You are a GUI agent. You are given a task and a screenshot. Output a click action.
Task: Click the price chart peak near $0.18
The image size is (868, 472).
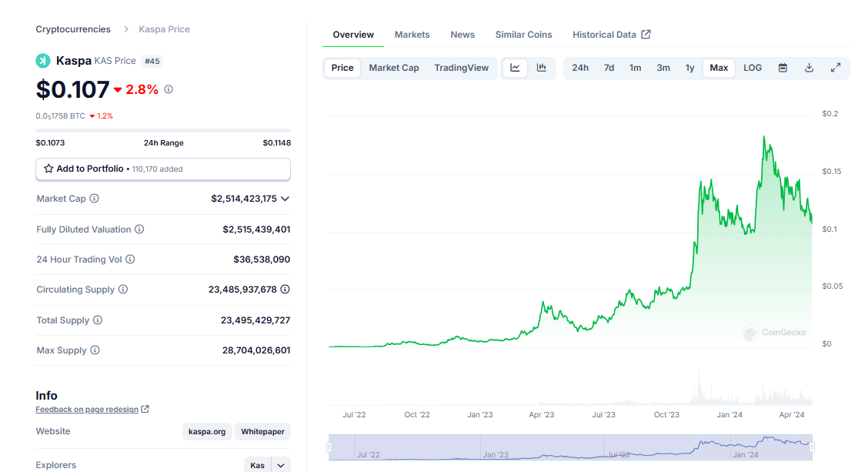click(764, 137)
